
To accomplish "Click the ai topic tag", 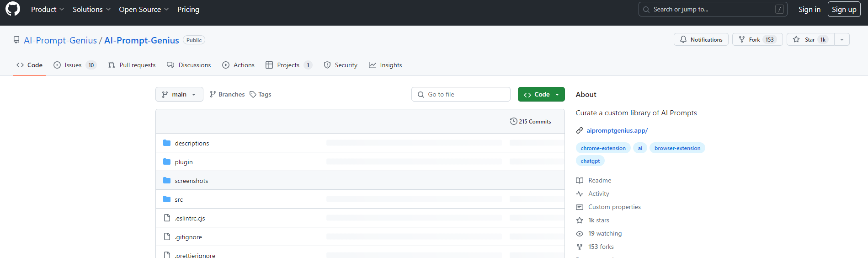I will pos(640,148).
